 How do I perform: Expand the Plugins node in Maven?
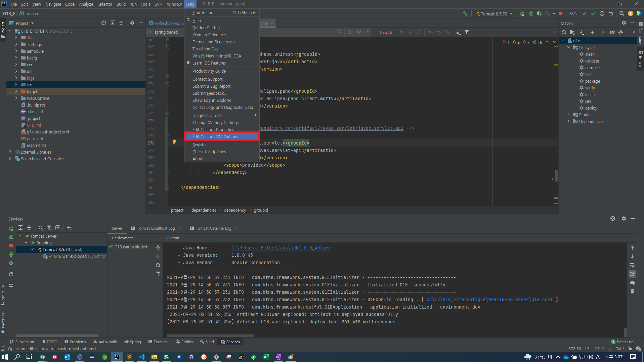coord(569,115)
